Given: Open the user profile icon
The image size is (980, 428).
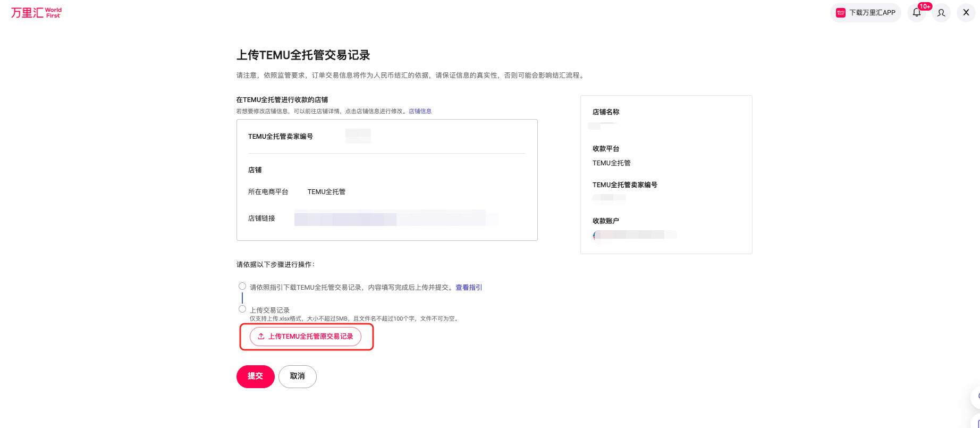Looking at the screenshot, I should (941, 13).
